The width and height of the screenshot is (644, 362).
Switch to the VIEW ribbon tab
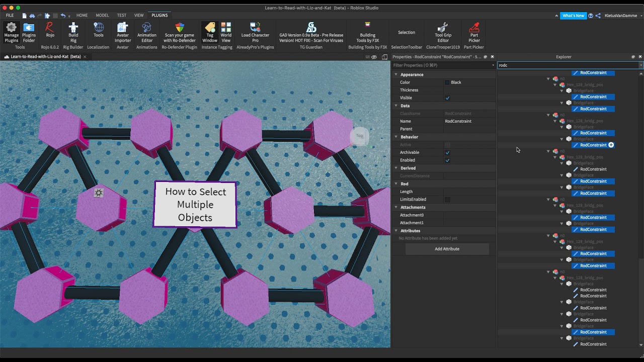click(x=139, y=16)
